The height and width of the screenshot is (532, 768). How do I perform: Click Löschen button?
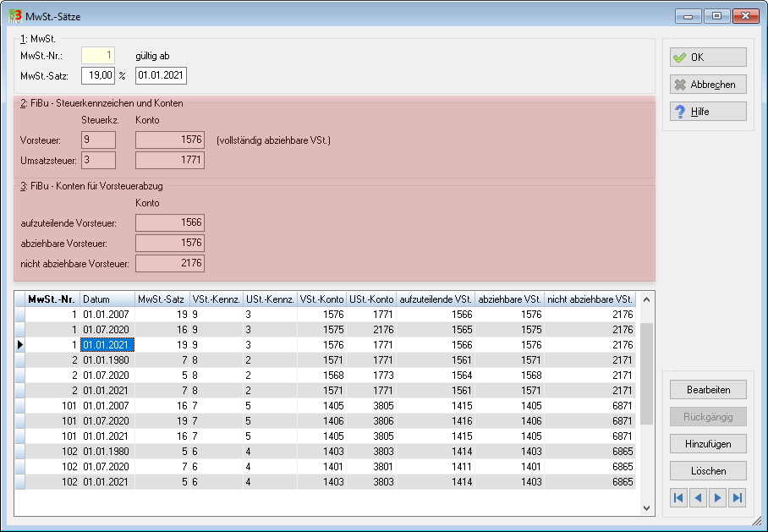[708, 471]
